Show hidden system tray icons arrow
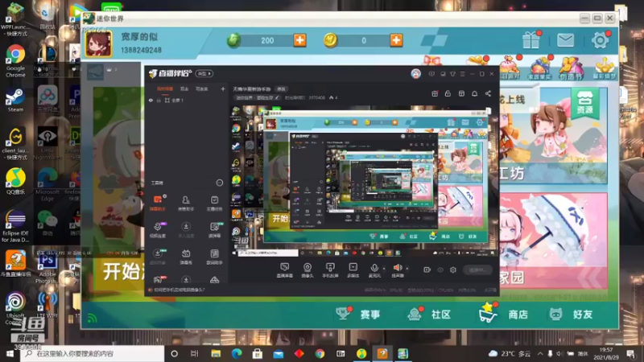 [540, 353]
